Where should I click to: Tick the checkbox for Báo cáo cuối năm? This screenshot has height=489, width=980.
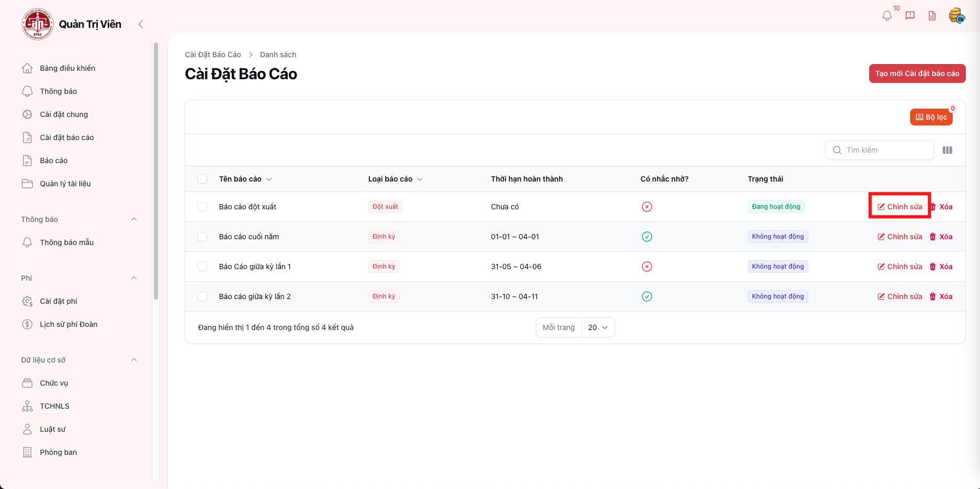click(202, 237)
